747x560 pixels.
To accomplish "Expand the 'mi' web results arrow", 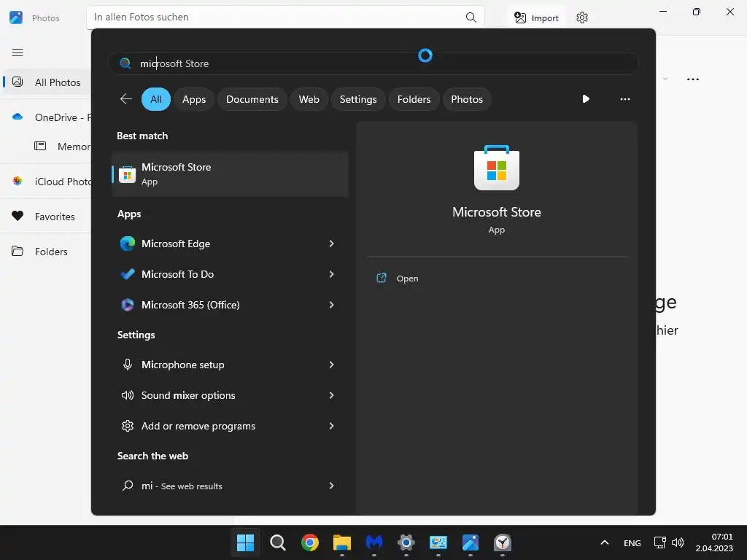I will [x=332, y=486].
